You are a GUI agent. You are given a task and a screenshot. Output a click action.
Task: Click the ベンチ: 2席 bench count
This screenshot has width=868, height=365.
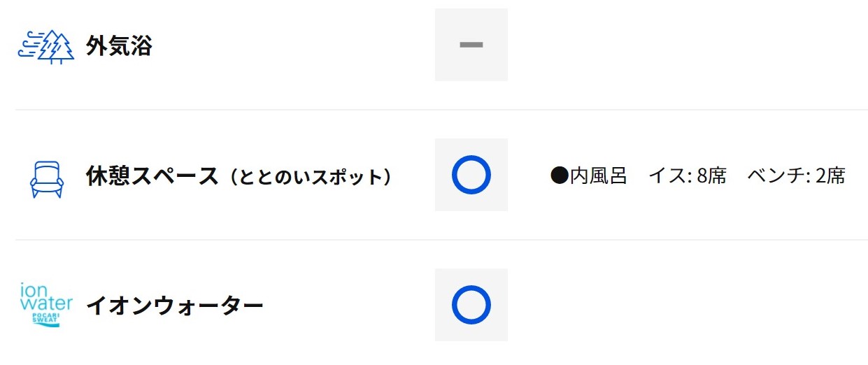797,176
